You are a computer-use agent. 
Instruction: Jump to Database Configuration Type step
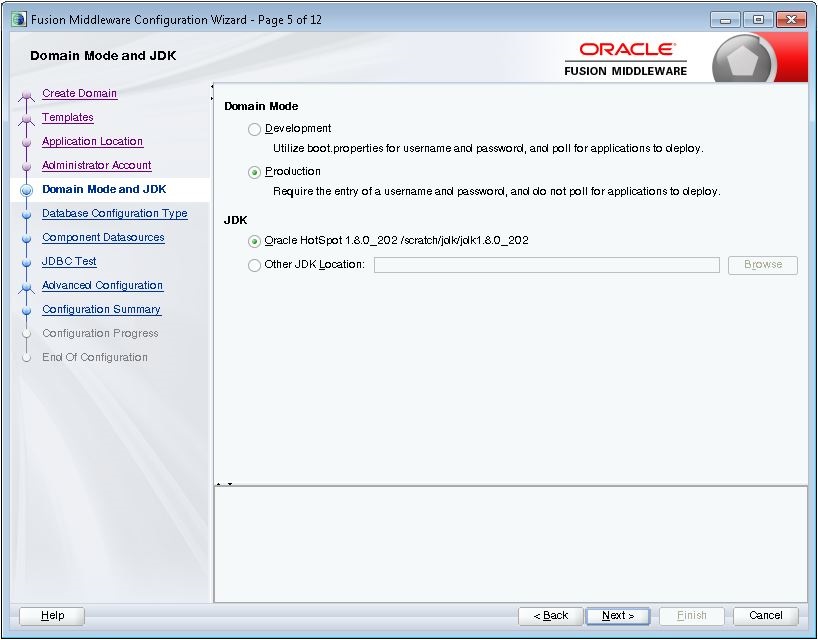115,213
